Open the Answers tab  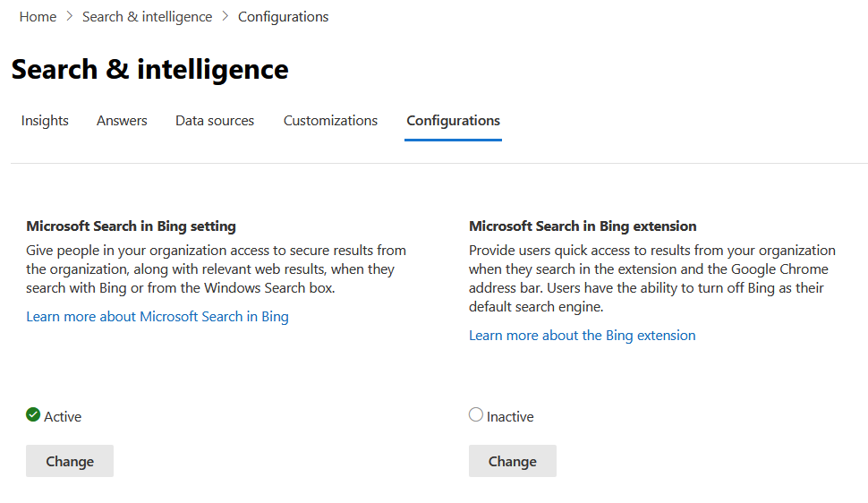click(122, 121)
